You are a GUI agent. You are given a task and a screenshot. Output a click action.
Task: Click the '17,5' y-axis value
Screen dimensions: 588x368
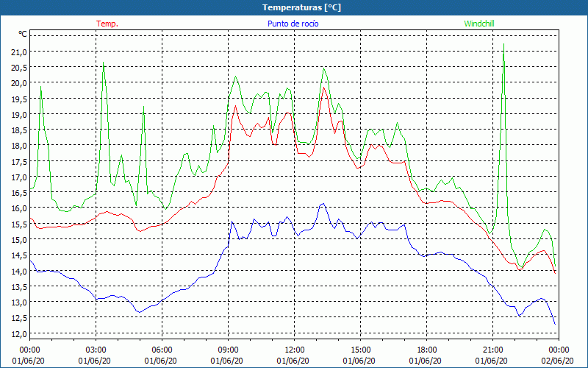19,161
